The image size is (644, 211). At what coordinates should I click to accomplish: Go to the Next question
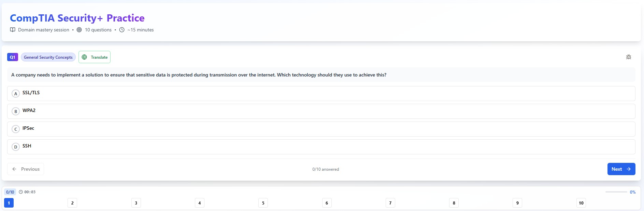621,169
